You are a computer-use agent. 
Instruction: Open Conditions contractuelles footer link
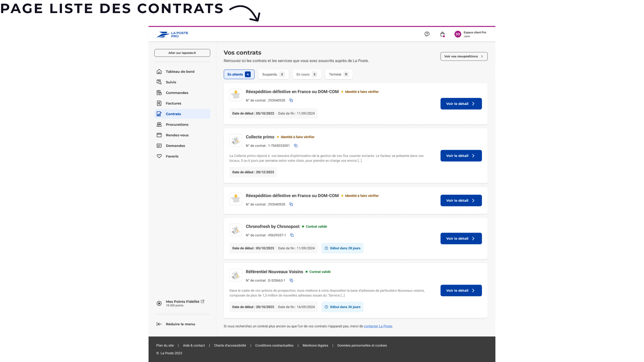point(274,346)
